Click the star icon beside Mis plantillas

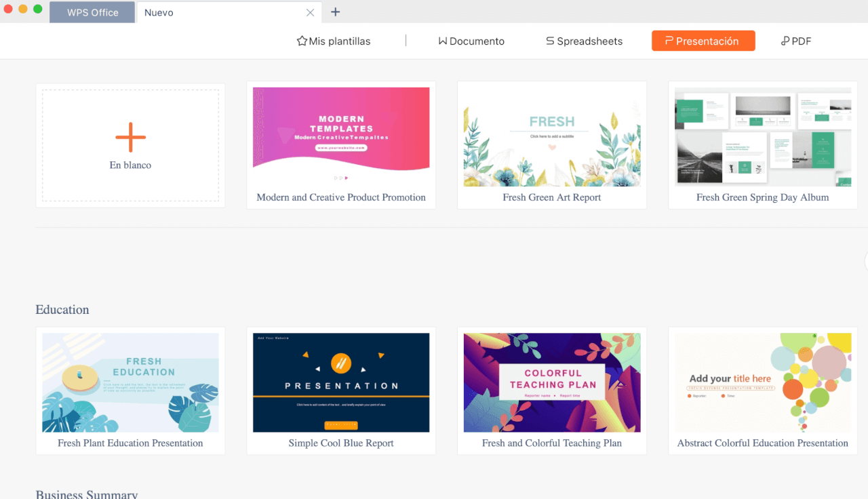click(x=302, y=41)
